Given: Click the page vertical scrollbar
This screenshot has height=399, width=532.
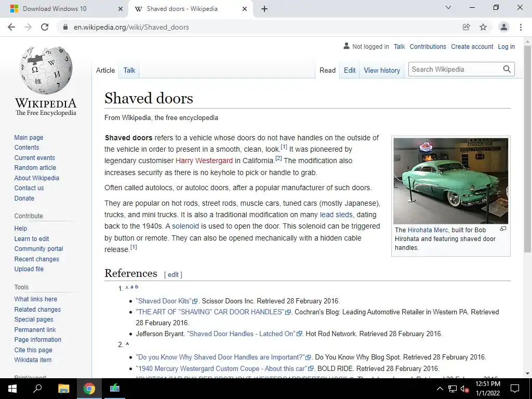Looking at the screenshot, I should (x=527, y=149).
